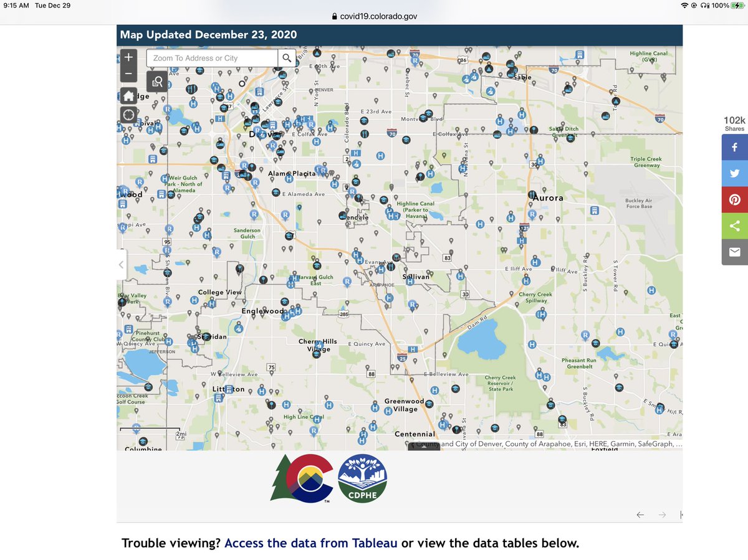
Task: Focus the Zoom To Address or City field
Action: coord(212,58)
